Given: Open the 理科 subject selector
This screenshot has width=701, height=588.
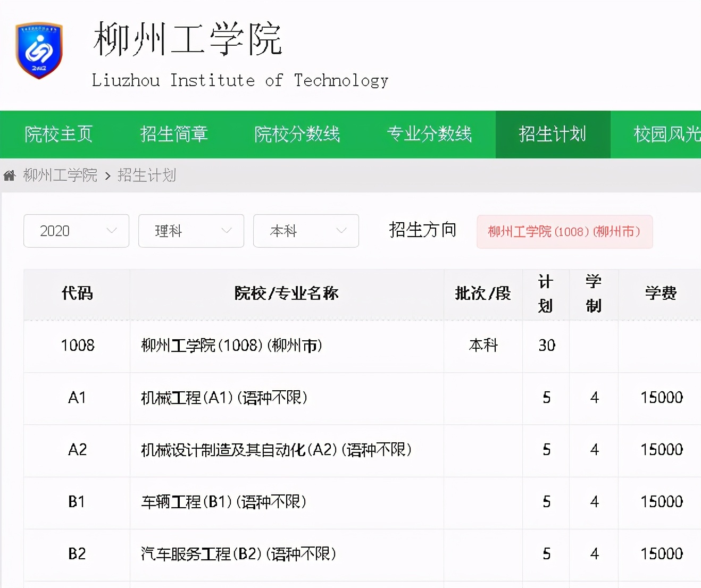Looking at the screenshot, I should click(x=190, y=231).
